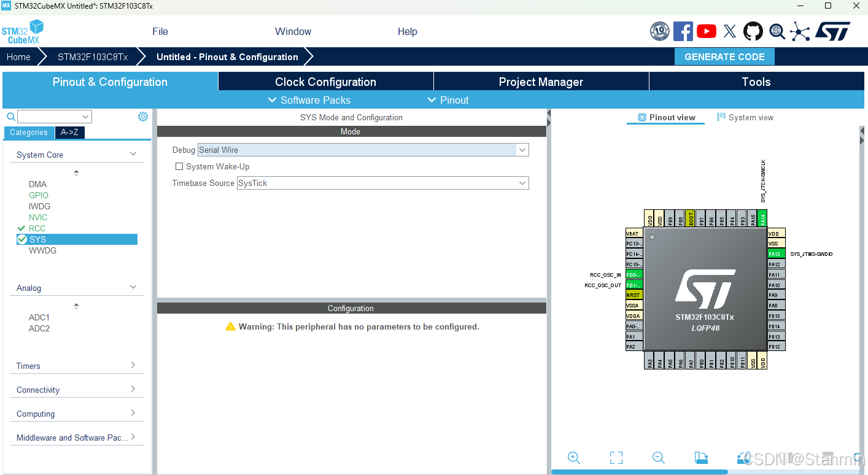Select the Categories tab
Screen dimensions: 868x475
pos(29,132)
